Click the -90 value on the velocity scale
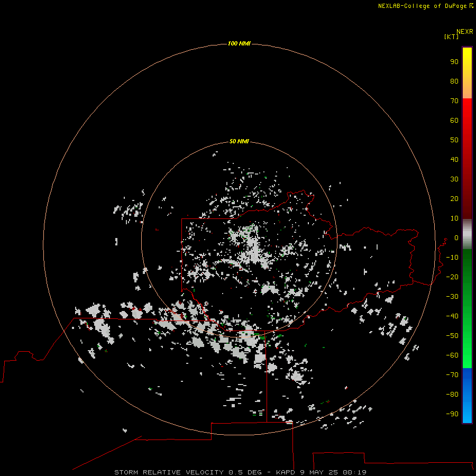 pyautogui.click(x=452, y=414)
